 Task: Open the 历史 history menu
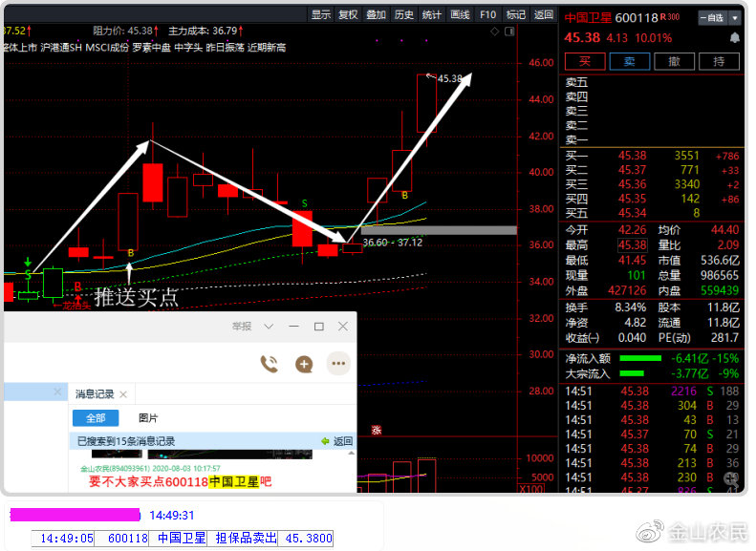click(404, 14)
